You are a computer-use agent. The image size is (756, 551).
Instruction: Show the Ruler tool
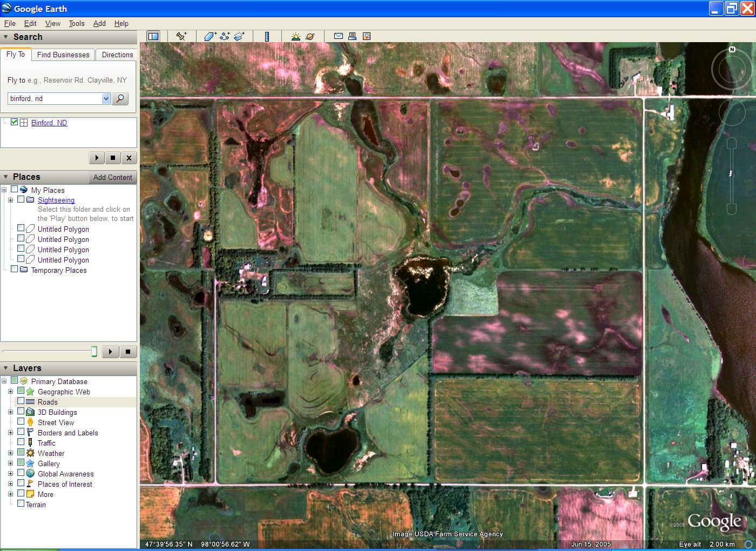[267, 36]
